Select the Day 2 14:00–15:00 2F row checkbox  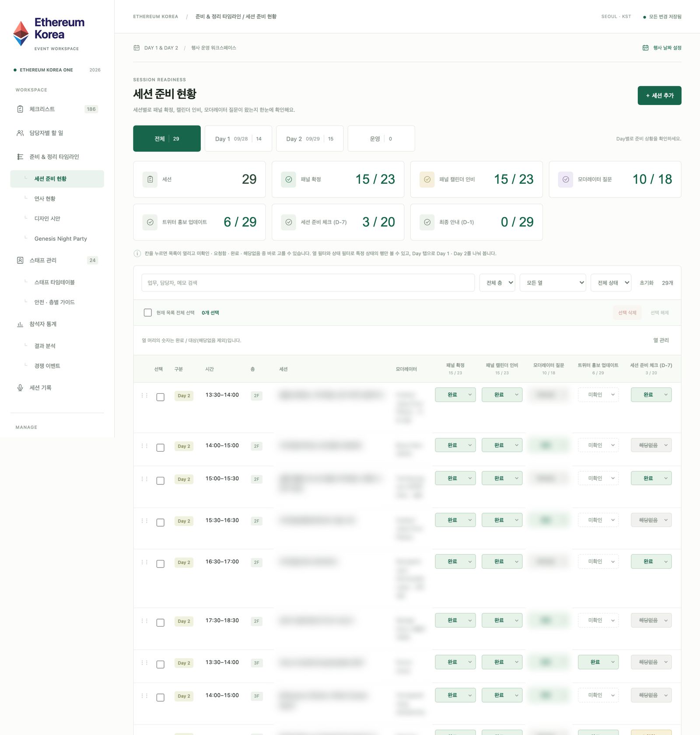(x=161, y=448)
